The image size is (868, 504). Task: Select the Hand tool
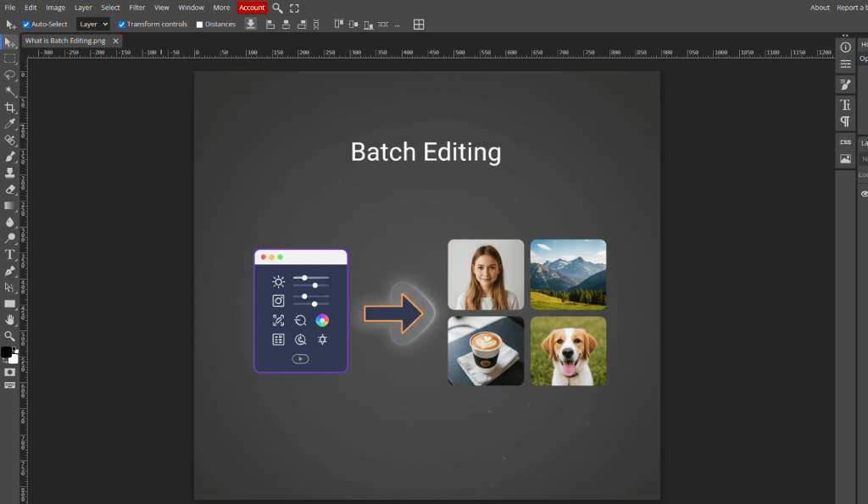point(10,319)
